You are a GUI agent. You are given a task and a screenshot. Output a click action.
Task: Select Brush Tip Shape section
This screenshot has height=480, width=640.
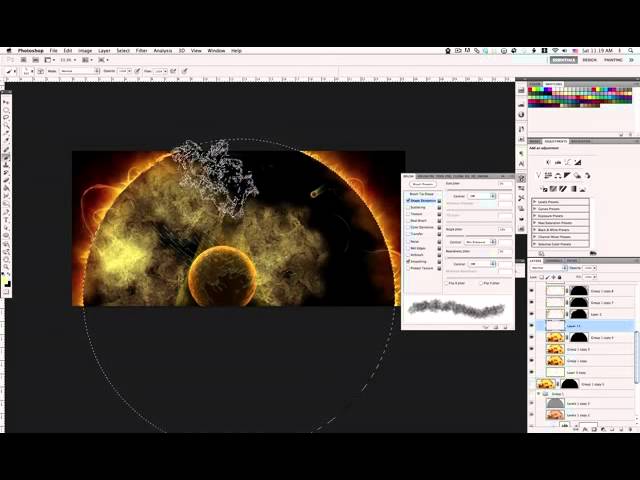(x=422, y=194)
